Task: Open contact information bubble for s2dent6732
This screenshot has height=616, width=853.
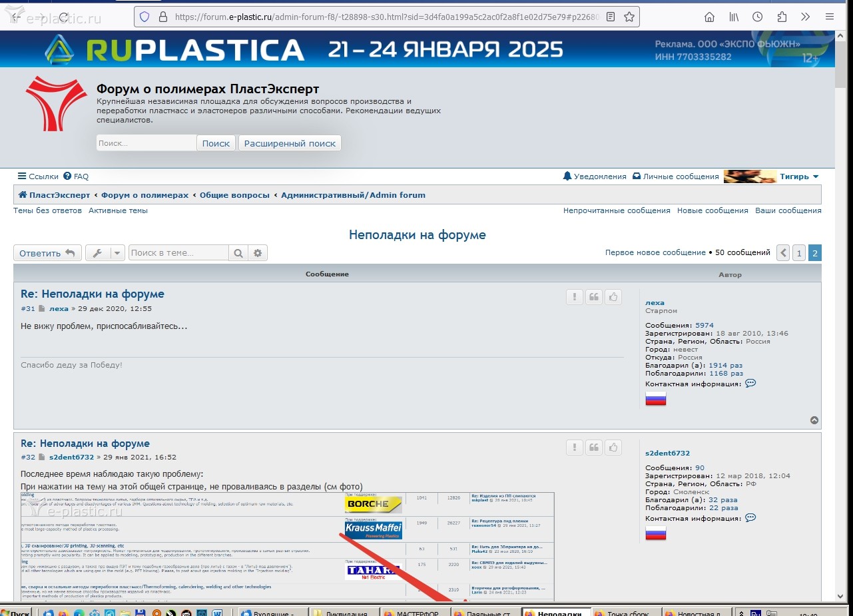Action: click(750, 518)
